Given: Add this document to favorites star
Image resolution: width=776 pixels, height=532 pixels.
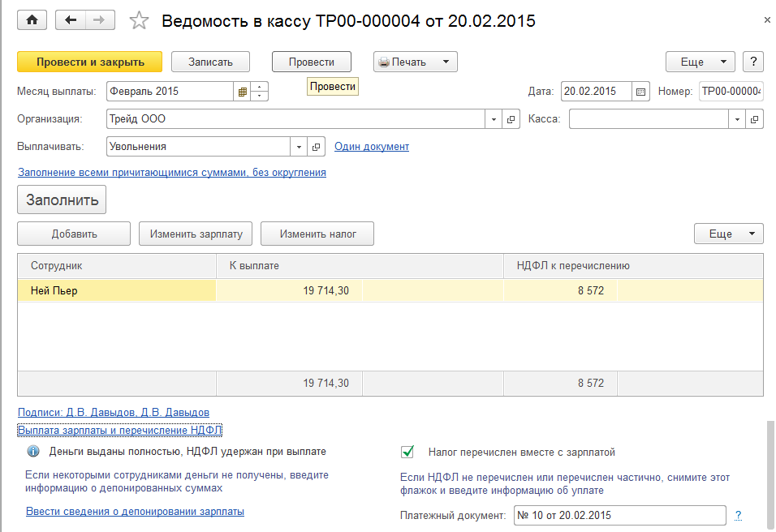Looking at the screenshot, I should coord(140,21).
